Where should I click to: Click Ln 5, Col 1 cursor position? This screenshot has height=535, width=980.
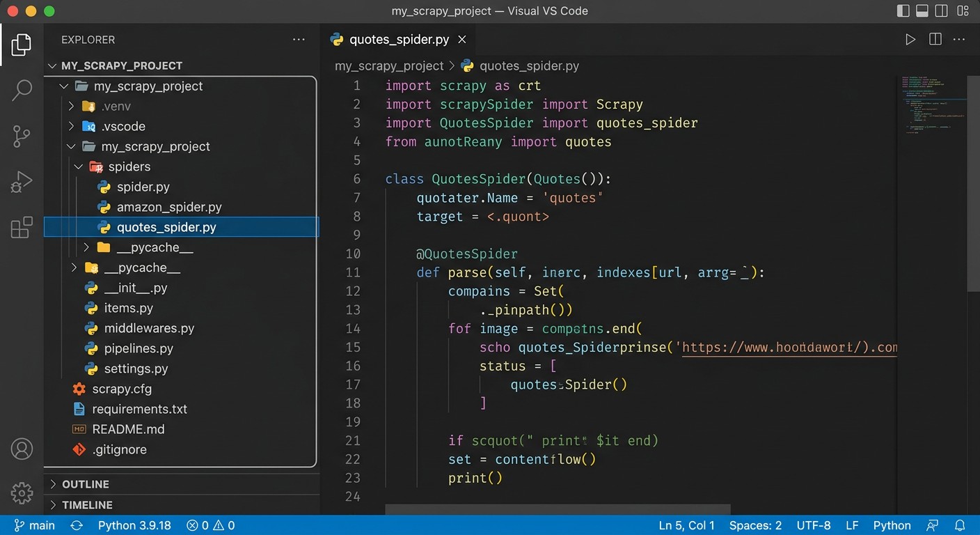(x=687, y=525)
